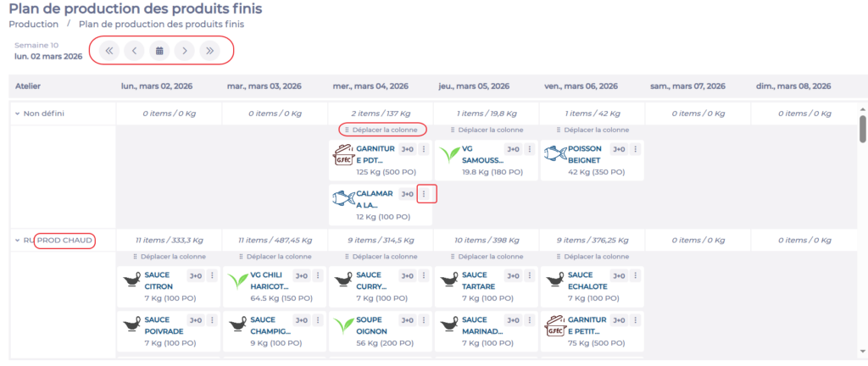The width and height of the screenshot is (868, 366).
Task: Open options dropdown on SAUCE TARTARE card
Action: coord(530,275)
